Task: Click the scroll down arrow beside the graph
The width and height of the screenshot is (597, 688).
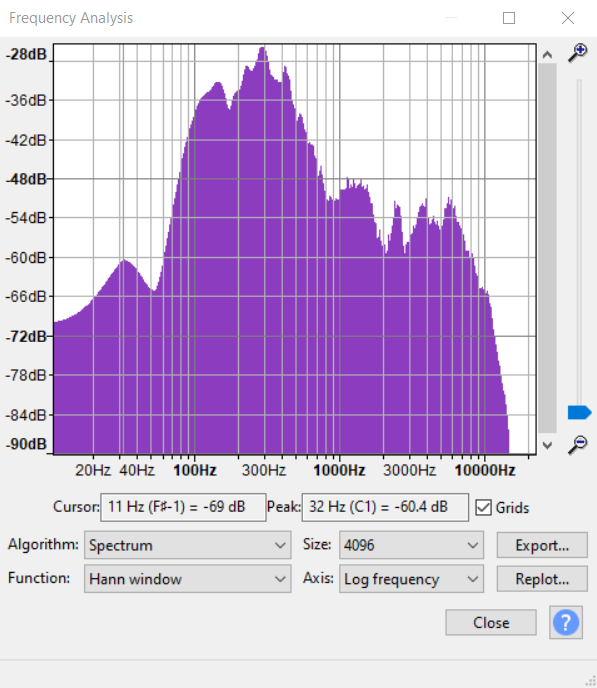Action: point(547,445)
